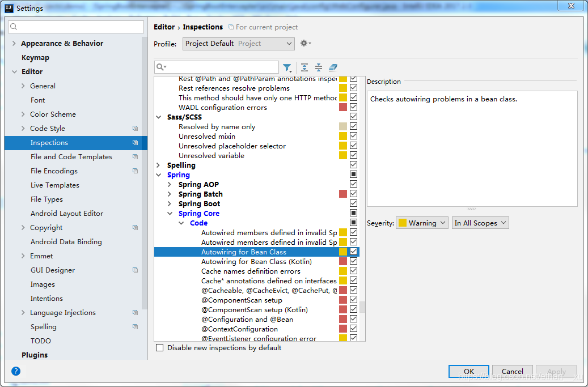Select @ContextConfiguration inspection row
This screenshot has width=588, height=387.
pos(240,329)
